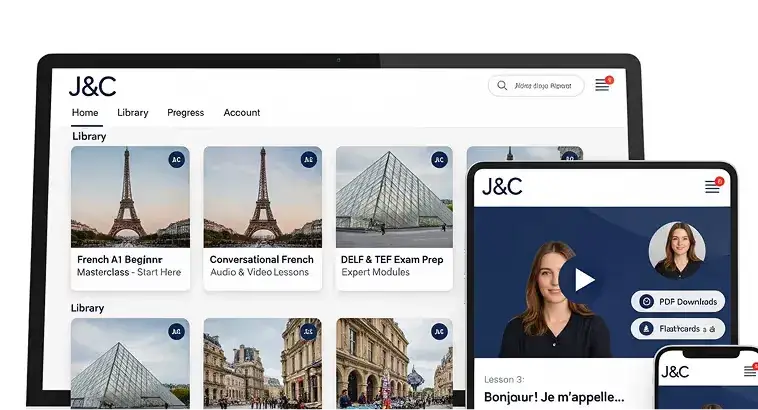The width and height of the screenshot is (758, 410).
Task: Switch to the Library tab
Action: (132, 113)
